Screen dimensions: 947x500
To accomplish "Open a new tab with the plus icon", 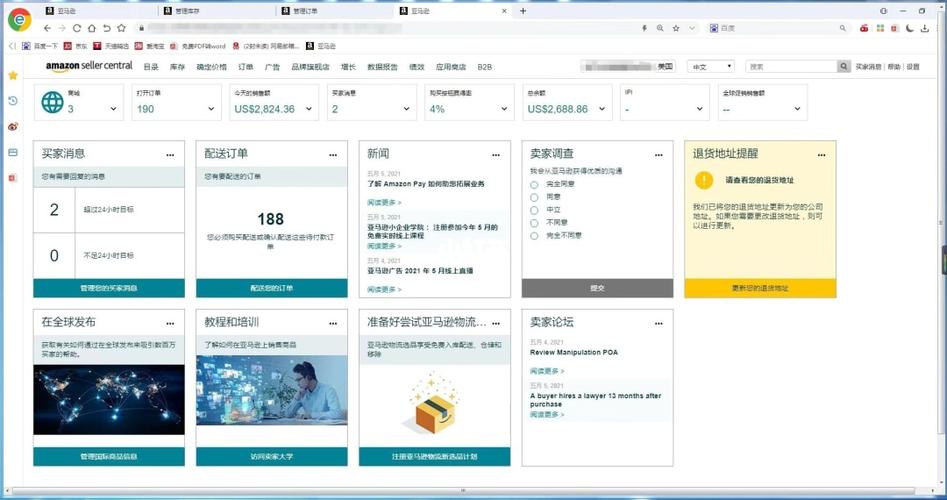I will [523, 11].
